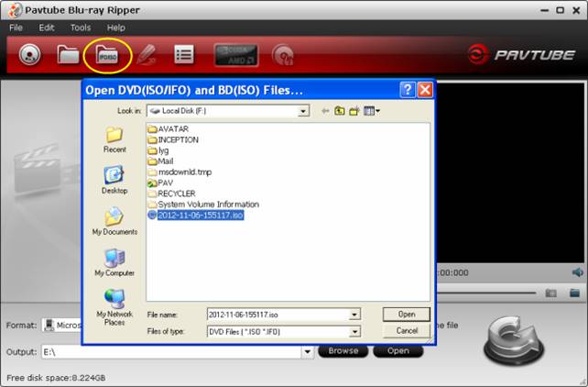
Task: Click Cancel button in file dialog
Action: [407, 331]
